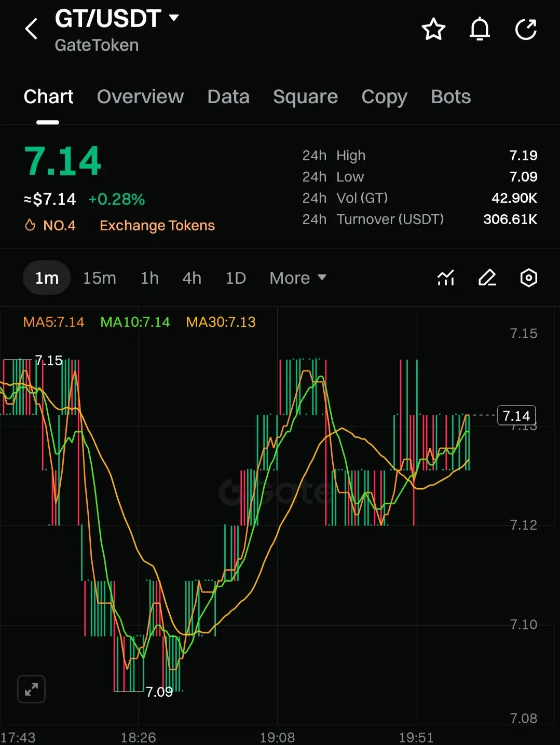Open the Data tab
The image size is (560, 745).
coord(228,96)
